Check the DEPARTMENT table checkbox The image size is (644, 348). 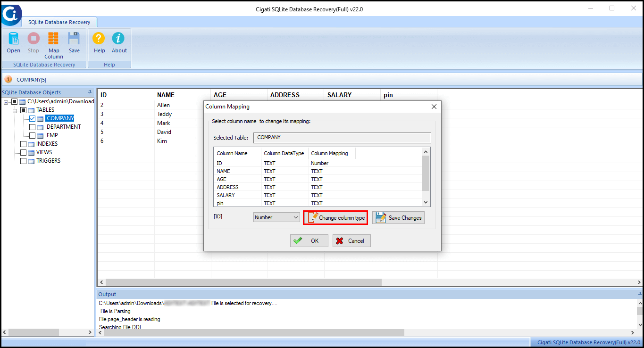tap(33, 127)
